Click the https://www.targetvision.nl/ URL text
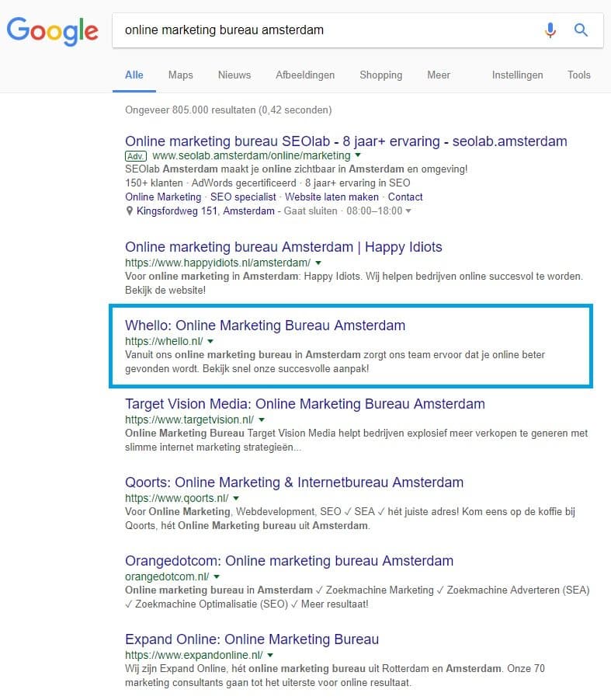Image resolution: width=611 pixels, height=700 pixels. click(x=189, y=420)
